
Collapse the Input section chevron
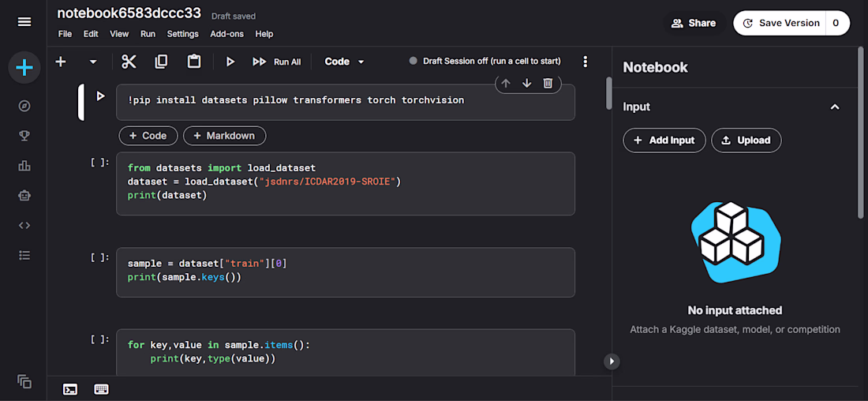tap(835, 107)
